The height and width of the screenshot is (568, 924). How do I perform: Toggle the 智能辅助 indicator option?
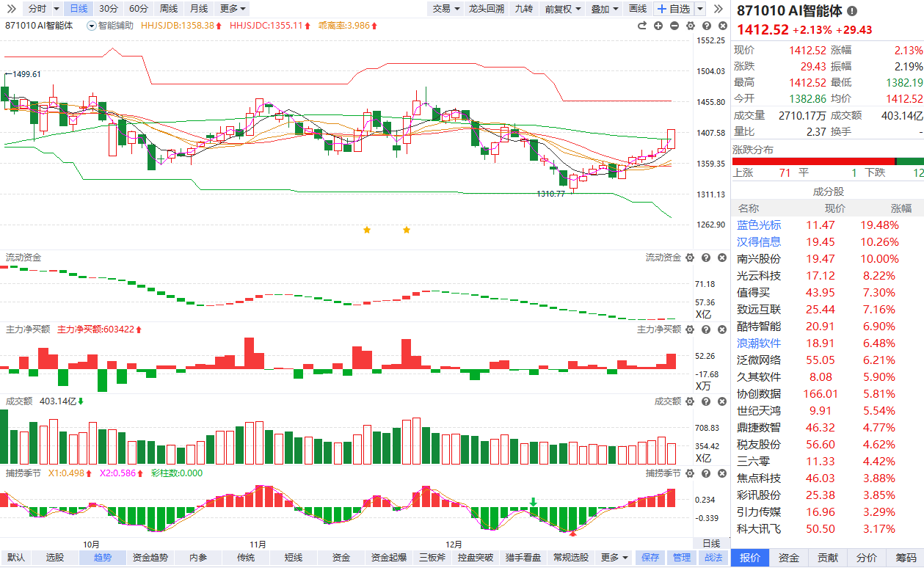pyautogui.click(x=110, y=26)
